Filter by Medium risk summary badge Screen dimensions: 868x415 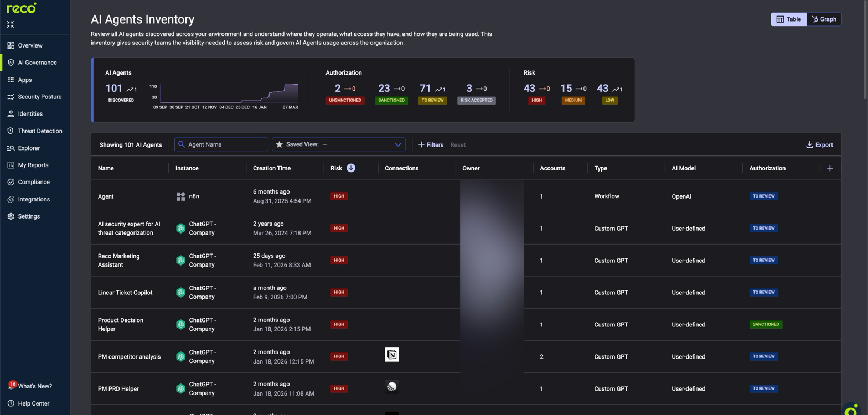coord(573,100)
